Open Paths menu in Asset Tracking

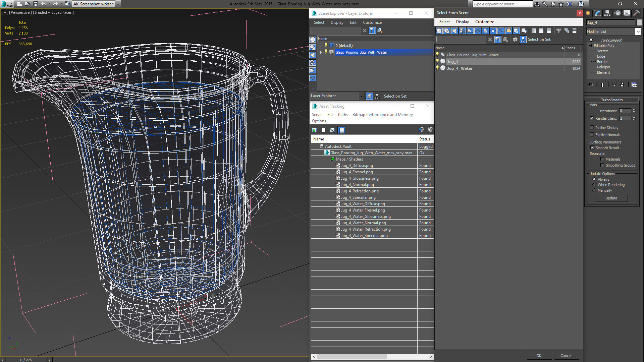343,115
